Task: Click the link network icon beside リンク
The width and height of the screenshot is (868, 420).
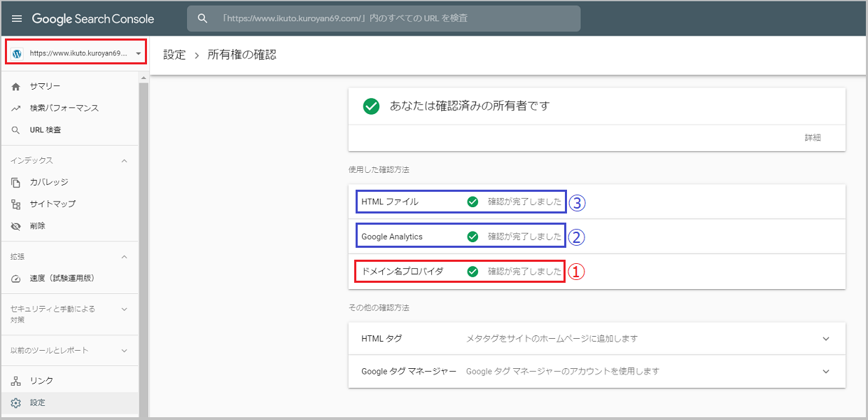Action: coord(16,381)
